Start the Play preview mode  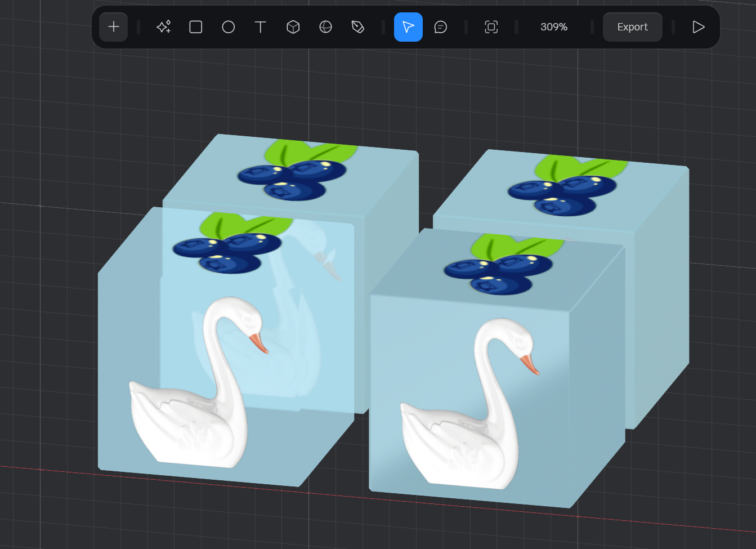click(698, 27)
